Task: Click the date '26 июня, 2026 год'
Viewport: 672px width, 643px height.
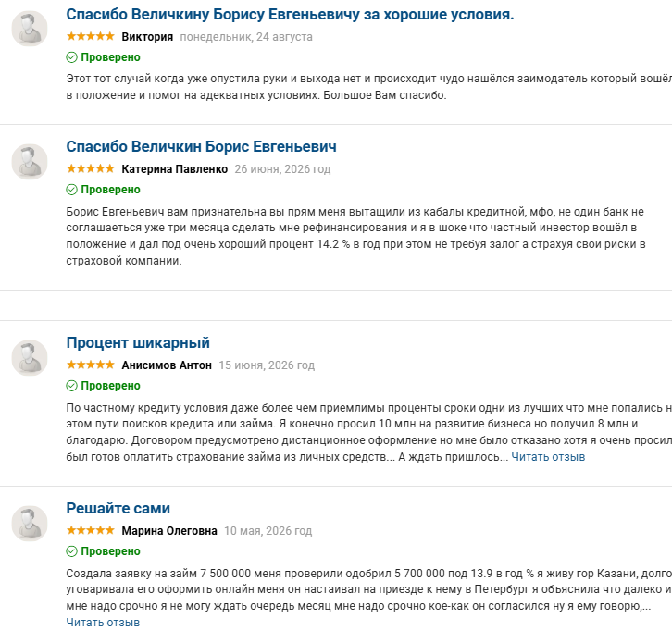Action: [282, 169]
